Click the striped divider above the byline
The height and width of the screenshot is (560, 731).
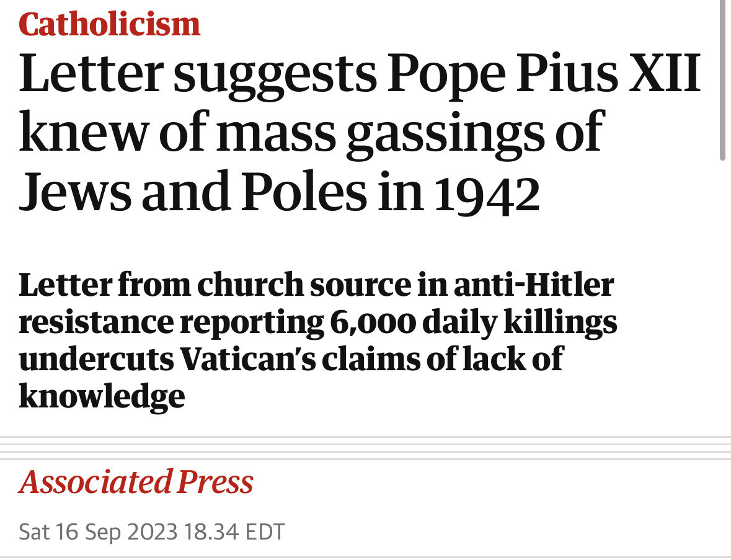(365, 448)
